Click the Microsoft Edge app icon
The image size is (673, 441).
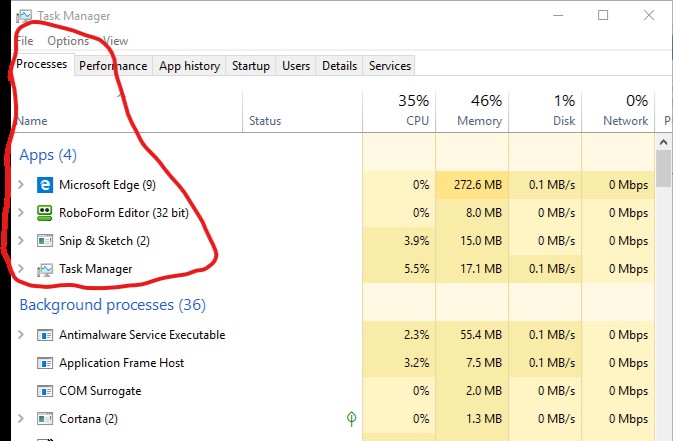click(x=45, y=185)
